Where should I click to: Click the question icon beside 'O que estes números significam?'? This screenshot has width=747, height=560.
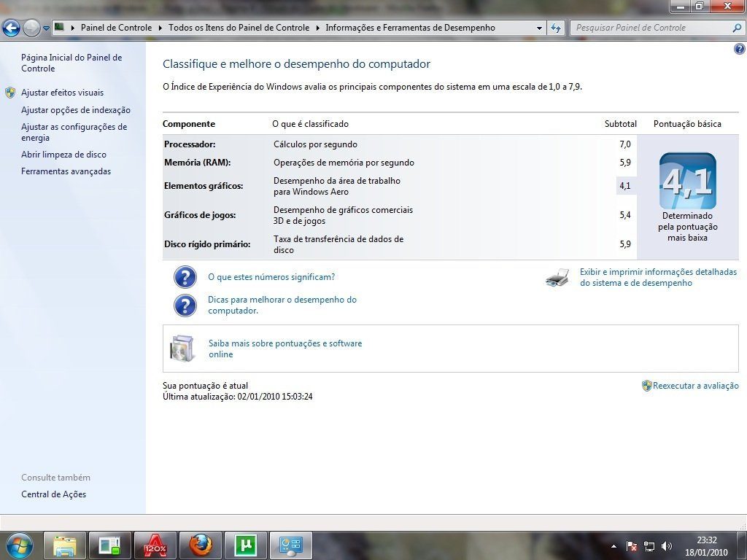185,277
